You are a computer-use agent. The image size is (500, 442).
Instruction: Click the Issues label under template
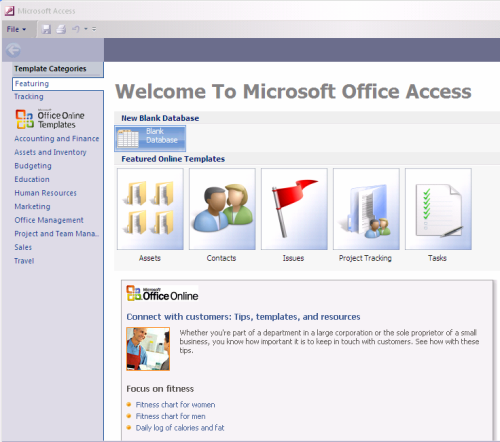[x=293, y=258]
